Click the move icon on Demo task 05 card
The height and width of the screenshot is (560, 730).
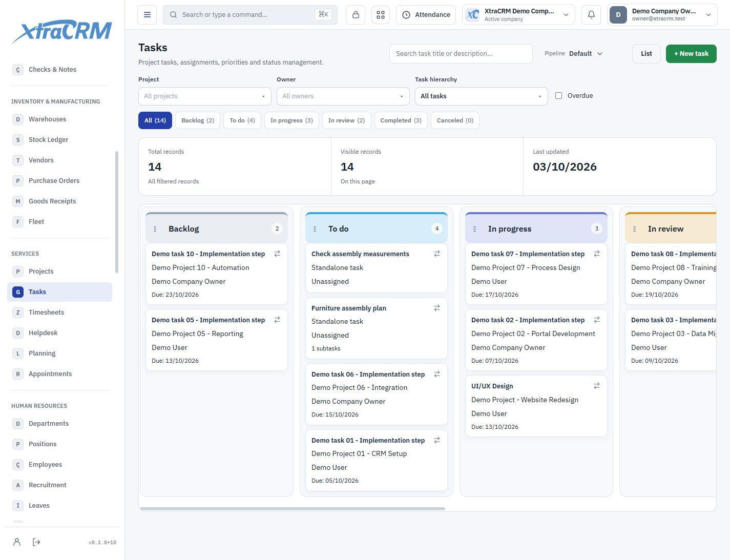277,320
